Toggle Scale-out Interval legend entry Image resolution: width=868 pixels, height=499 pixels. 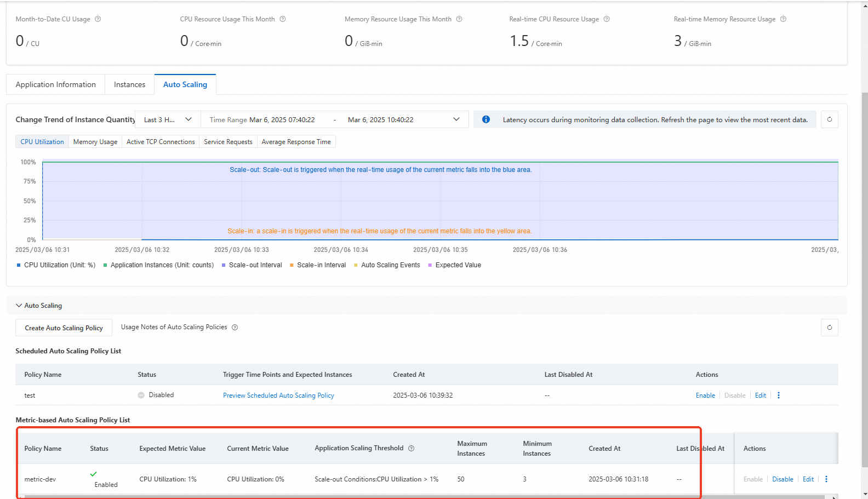(252, 265)
